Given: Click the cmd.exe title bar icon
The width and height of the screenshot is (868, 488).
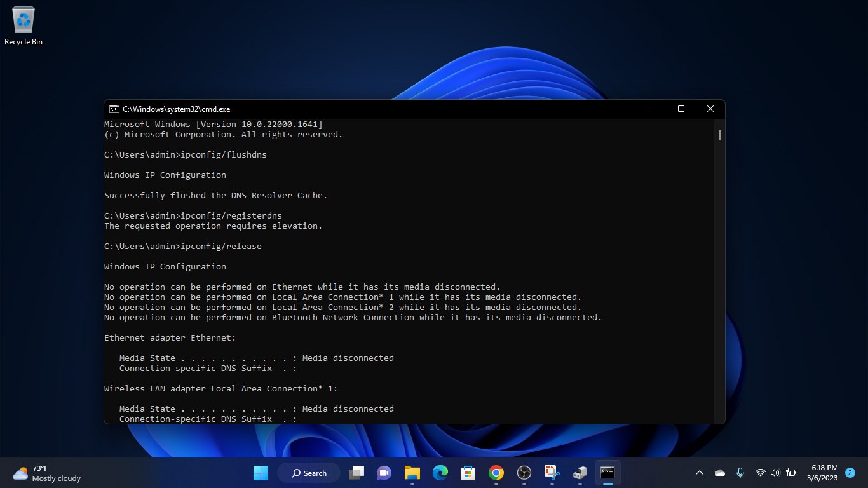Looking at the screenshot, I should click(x=114, y=109).
